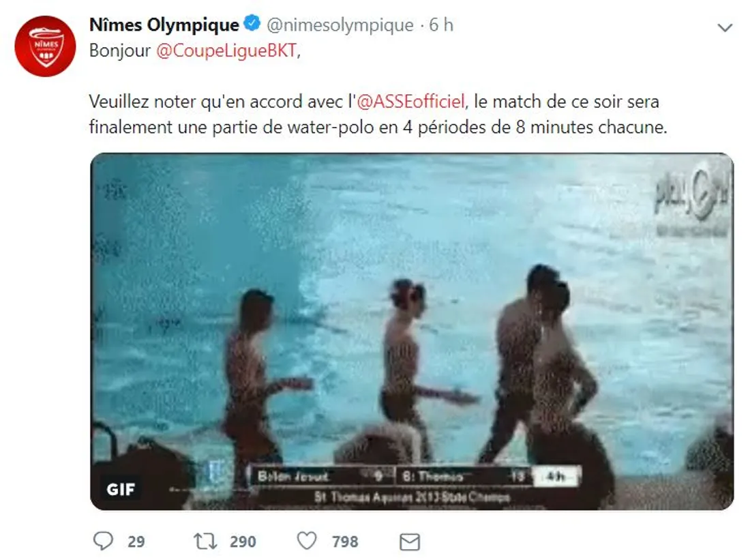This screenshot has width=750, height=560.
Task: Click the 290 retweets count
Action: (243, 542)
